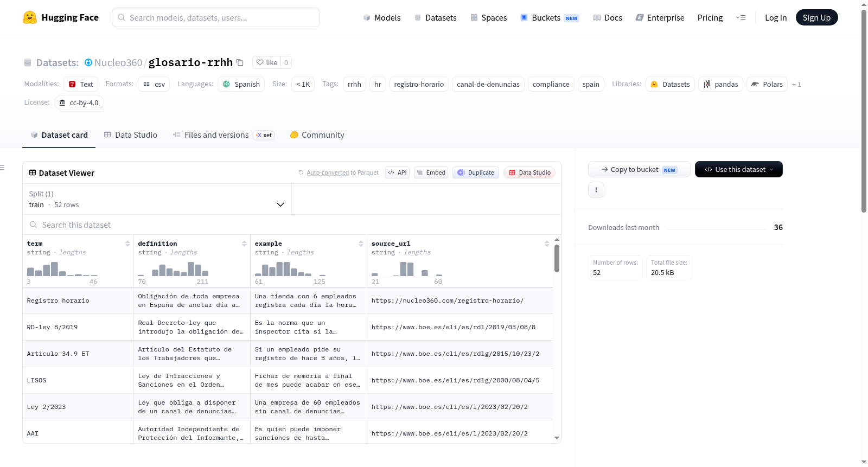
Task: Copy dataset name with the copy icon
Action: [240, 63]
